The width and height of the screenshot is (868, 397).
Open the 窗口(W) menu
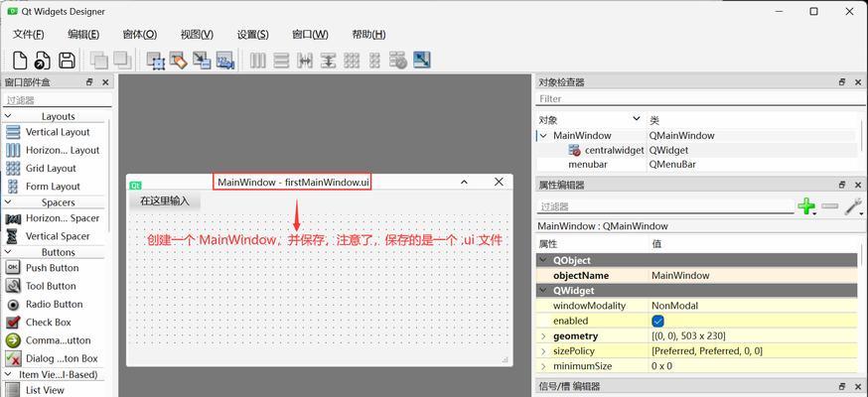click(x=310, y=35)
